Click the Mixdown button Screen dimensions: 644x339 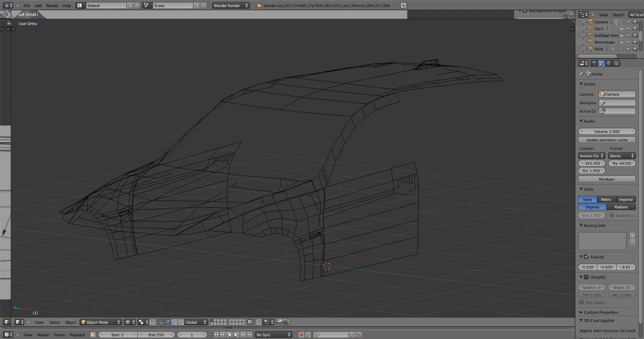coord(607,179)
